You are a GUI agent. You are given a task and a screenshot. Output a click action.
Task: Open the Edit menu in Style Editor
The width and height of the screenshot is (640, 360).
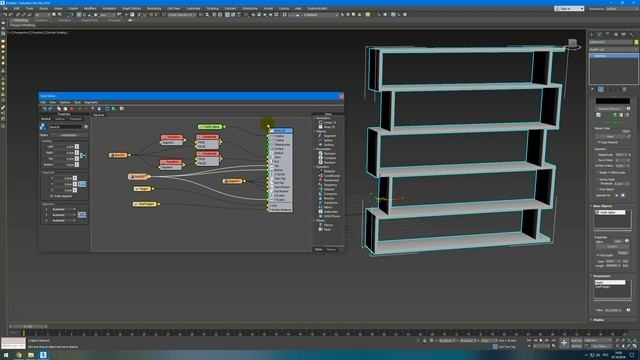[43, 102]
